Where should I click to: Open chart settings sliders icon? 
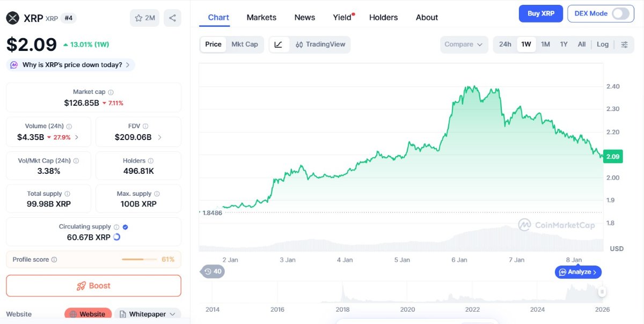tap(624, 45)
